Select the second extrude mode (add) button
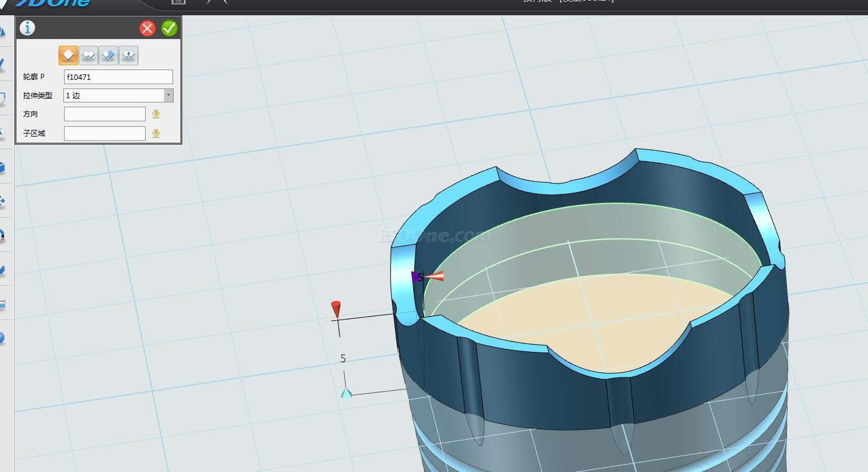Viewport: 868px width, 472px height. point(88,55)
